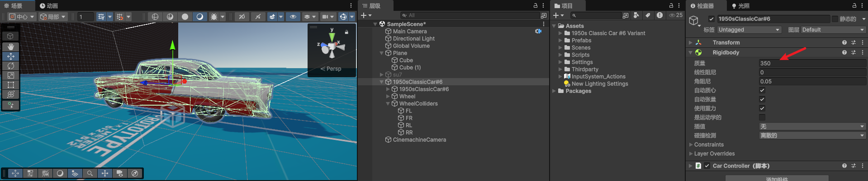This screenshot has width=868, height=181.
Task: Toggle scene effects (skybox/fog) icon
Action: pyautogui.click(x=272, y=17)
